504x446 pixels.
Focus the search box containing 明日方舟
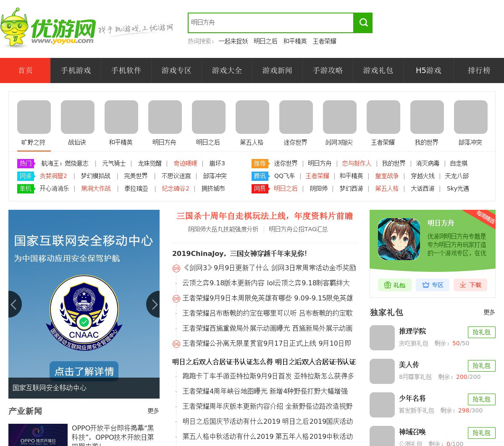point(270,23)
